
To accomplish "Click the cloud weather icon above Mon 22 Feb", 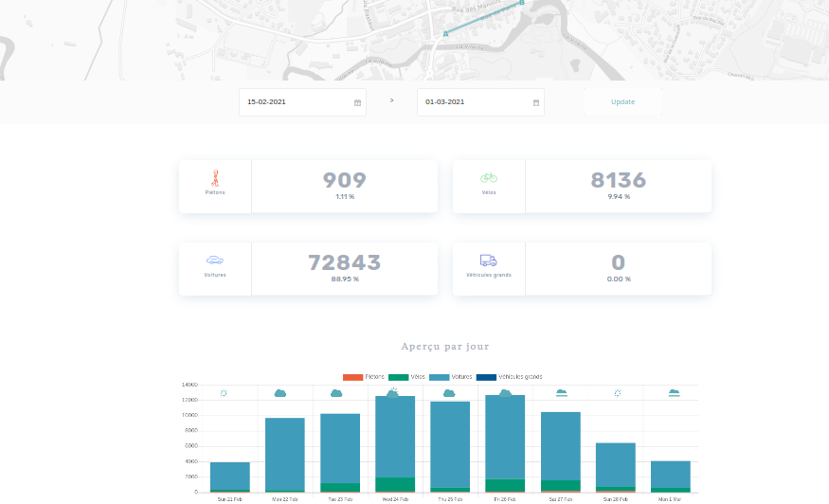I will pos(280,392).
